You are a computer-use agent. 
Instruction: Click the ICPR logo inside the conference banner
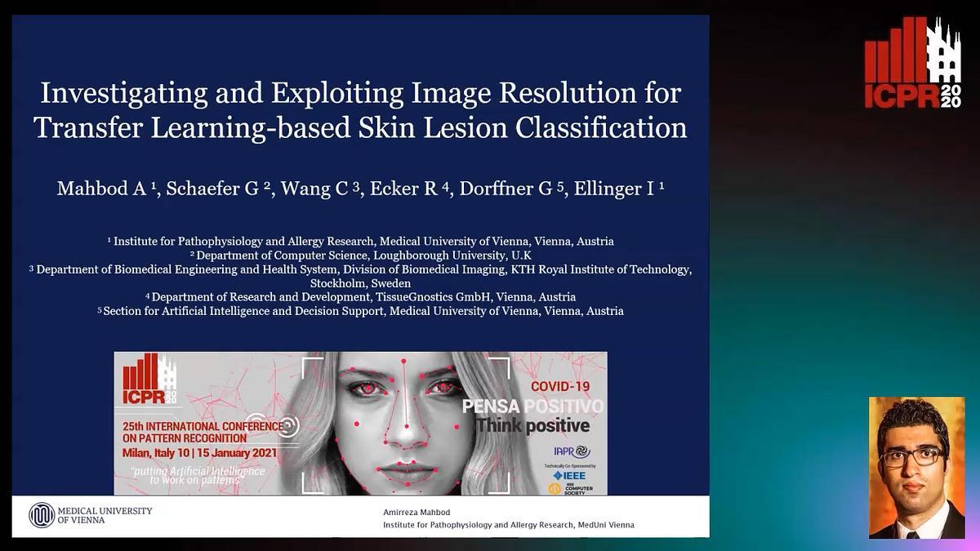[x=149, y=380]
